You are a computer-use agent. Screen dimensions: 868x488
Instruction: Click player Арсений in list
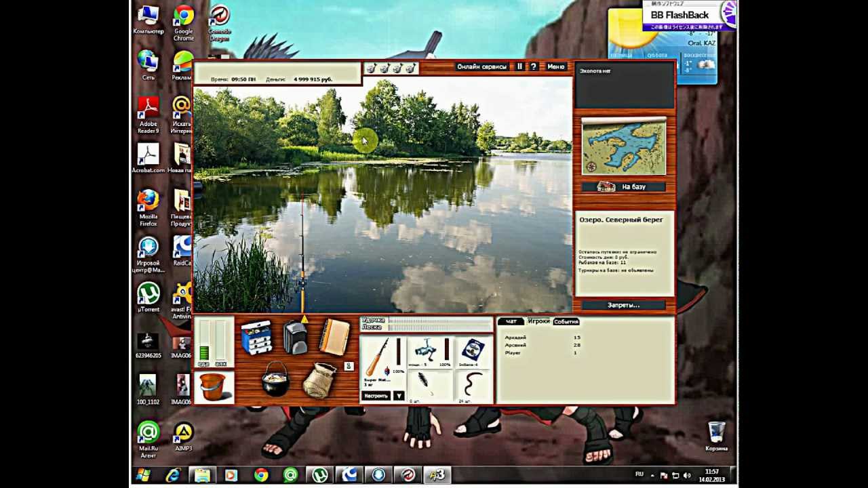515,345
